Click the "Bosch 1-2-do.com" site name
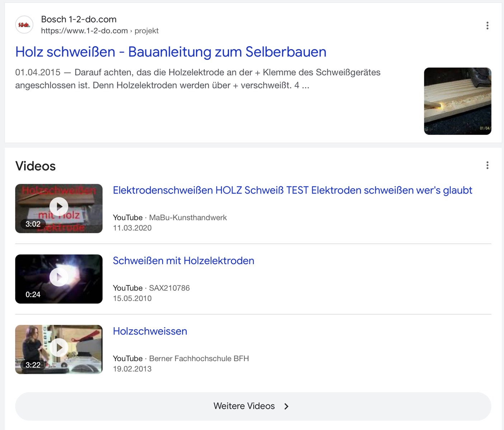Viewport: 504px width, 430px height. click(x=79, y=19)
